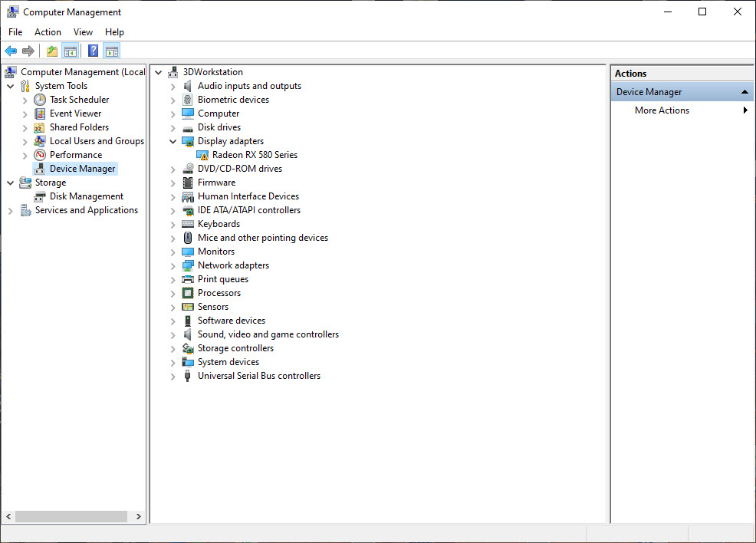
Task: Click the Task Scheduler clock icon
Action: tap(40, 100)
